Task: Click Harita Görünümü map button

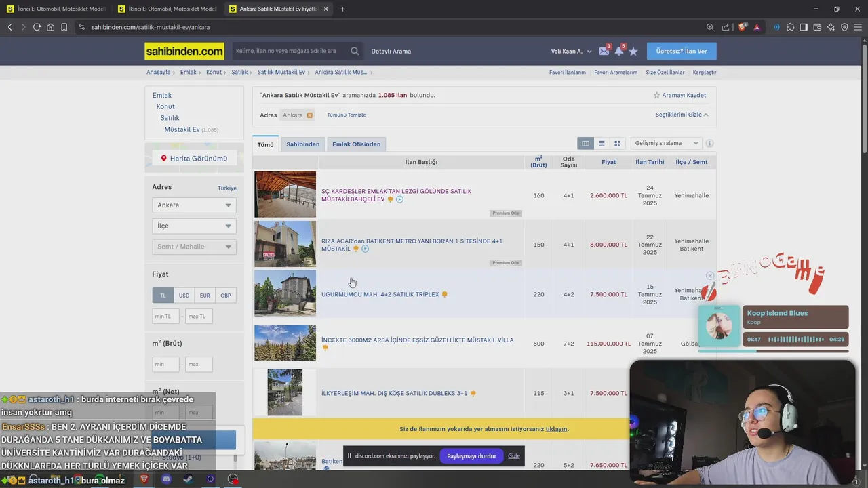Action: [x=194, y=159]
